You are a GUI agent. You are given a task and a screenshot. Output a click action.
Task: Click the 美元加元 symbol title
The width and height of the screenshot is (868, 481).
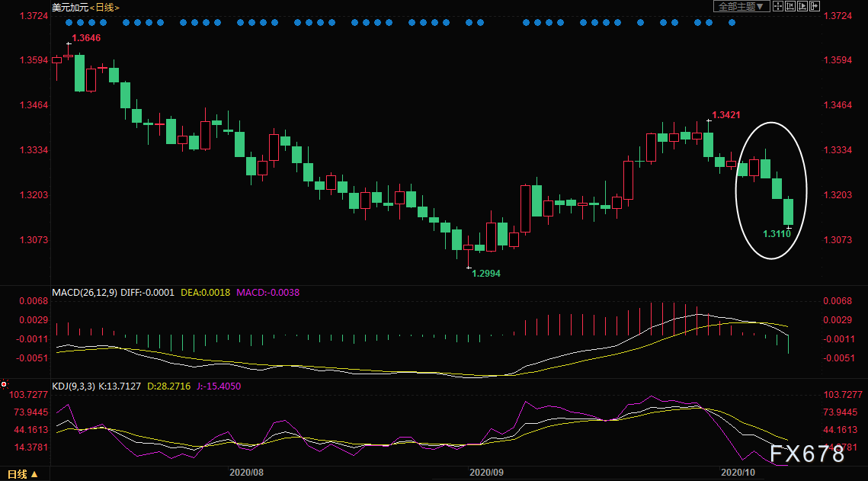(x=70, y=7)
